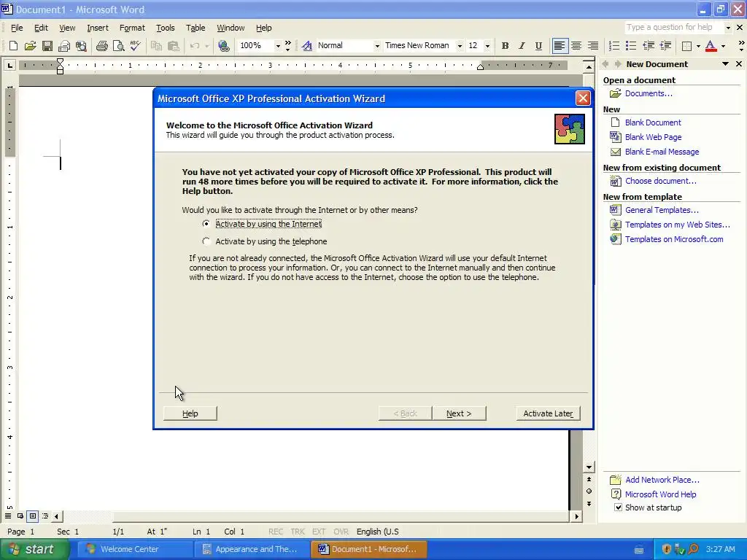Toggle Bold formatting

tap(505, 46)
